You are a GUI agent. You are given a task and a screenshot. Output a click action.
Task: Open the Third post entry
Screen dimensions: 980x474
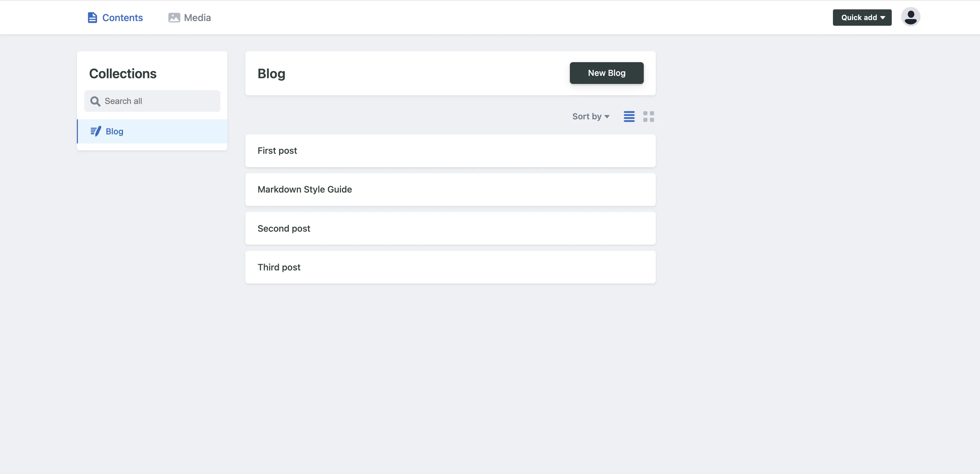451,267
